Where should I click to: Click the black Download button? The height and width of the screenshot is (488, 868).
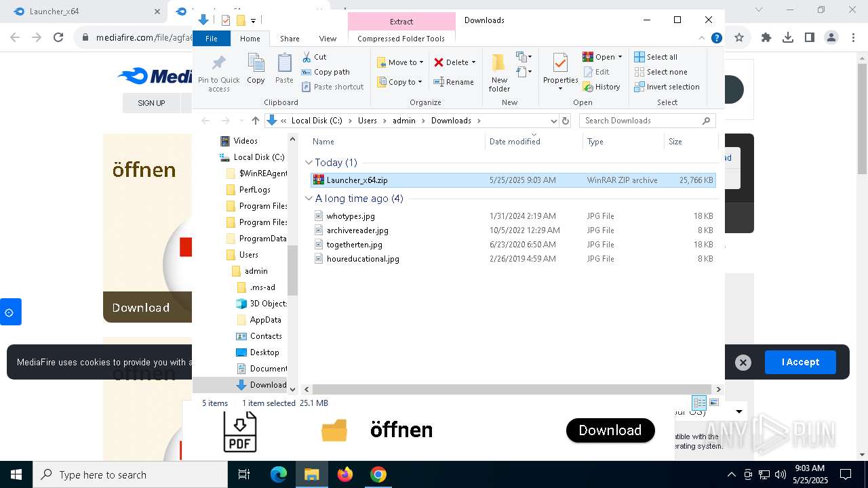pos(610,430)
